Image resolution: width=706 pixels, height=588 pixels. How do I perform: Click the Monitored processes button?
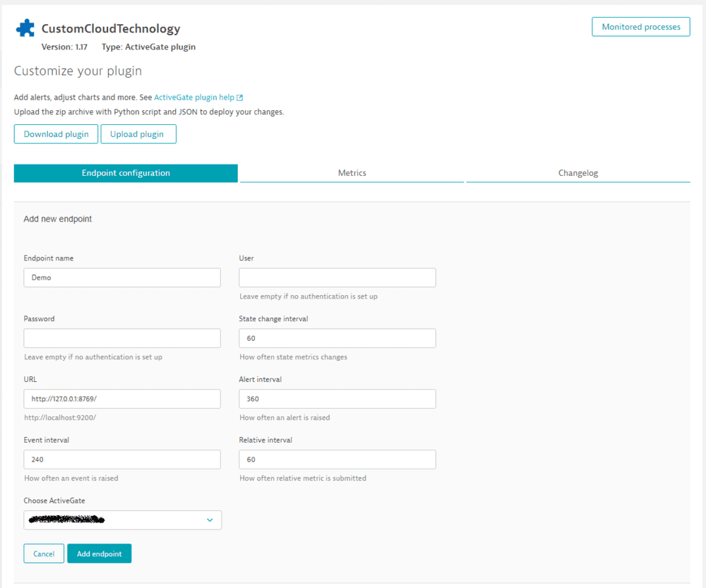click(640, 26)
